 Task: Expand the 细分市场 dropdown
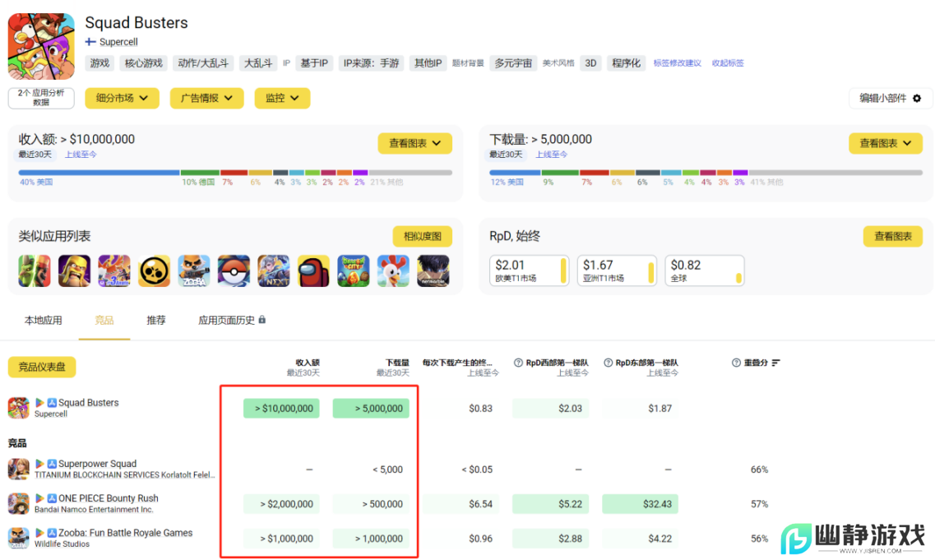122,97
